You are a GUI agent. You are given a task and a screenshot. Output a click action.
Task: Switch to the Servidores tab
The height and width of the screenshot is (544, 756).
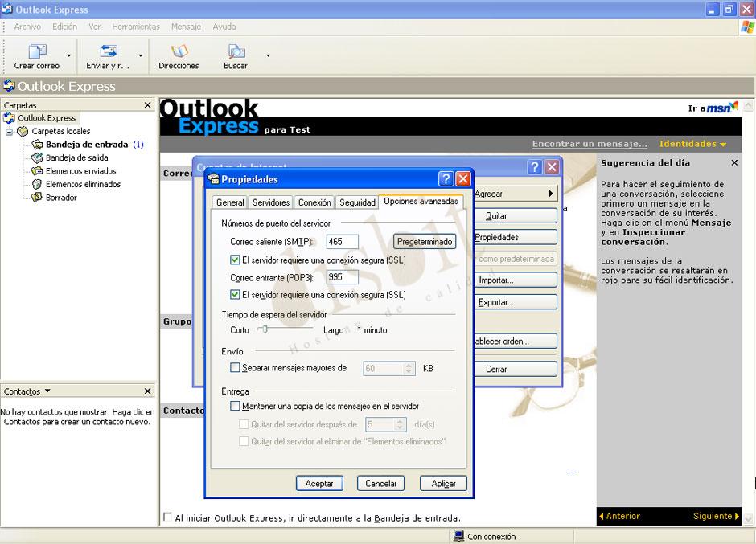[x=270, y=202]
